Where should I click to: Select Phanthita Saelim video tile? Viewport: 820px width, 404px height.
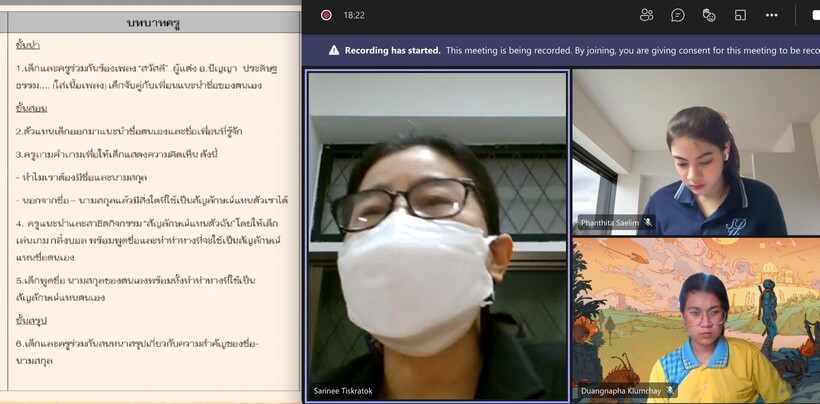(696, 152)
